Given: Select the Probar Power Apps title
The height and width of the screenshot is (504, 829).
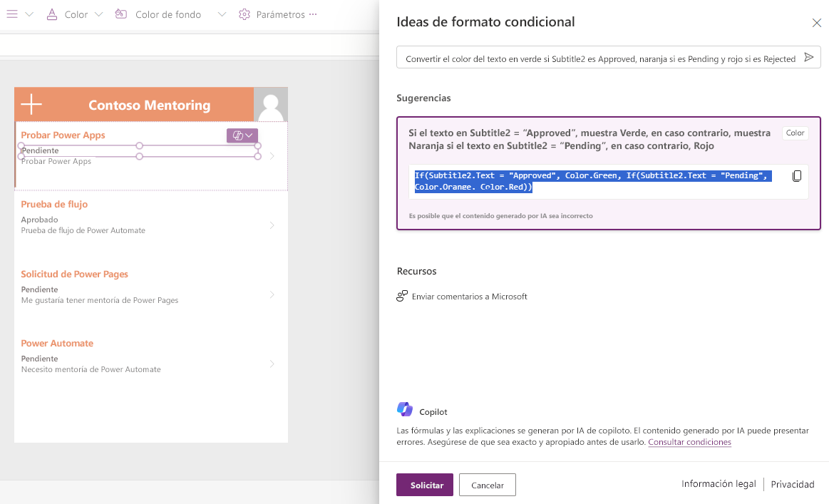Looking at the screenshot, I should 63,135.
